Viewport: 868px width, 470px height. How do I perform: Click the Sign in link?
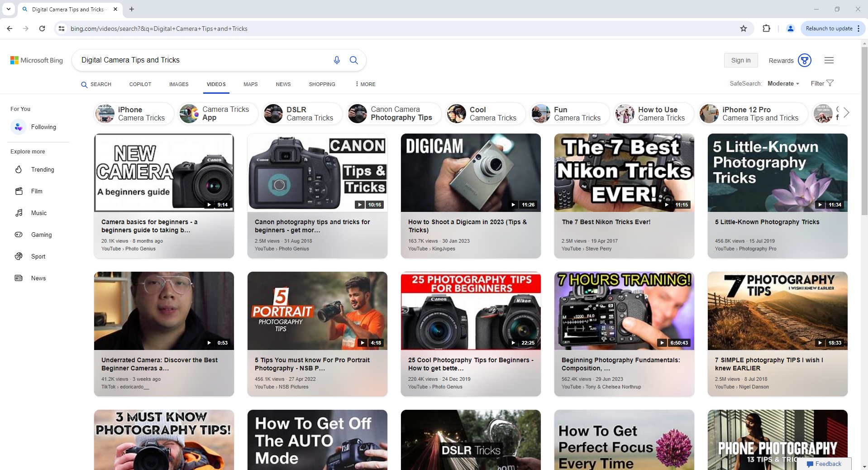(x=741, y=60)
